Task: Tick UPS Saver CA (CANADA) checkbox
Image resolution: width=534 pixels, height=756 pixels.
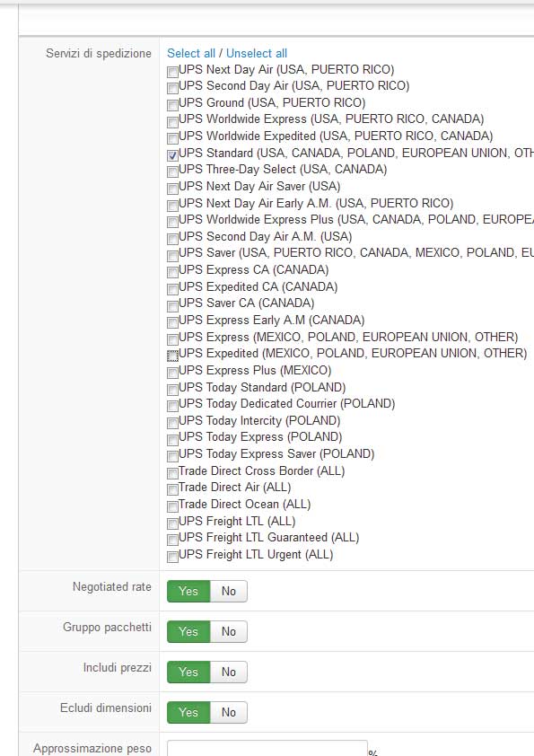Action: [172, 305]
